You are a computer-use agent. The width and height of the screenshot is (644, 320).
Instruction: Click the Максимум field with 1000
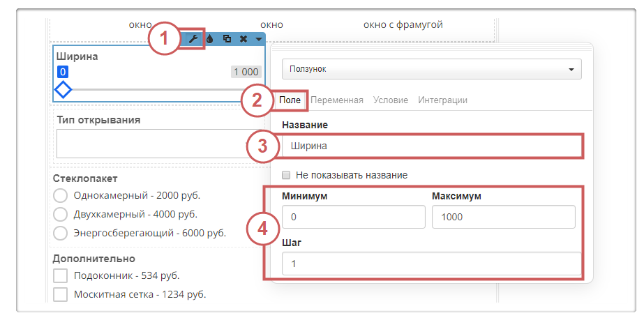tap(503, 217)
